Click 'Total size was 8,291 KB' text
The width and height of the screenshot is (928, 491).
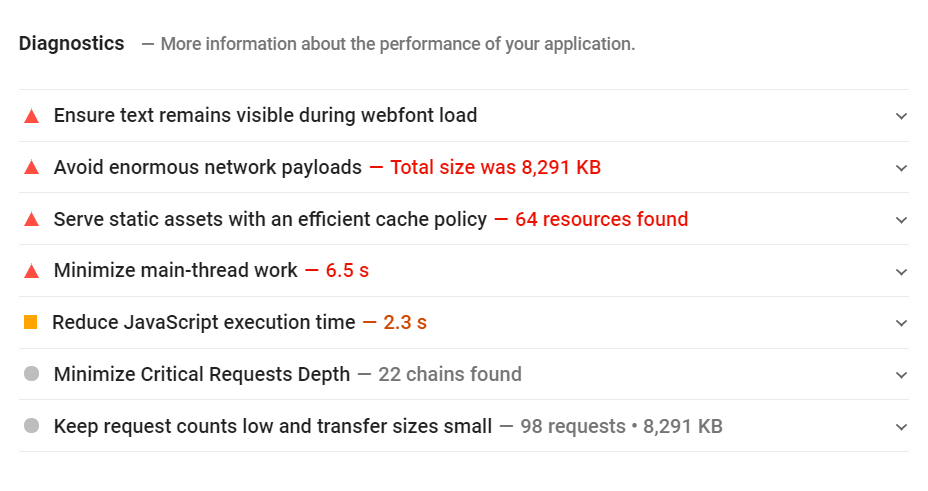pyautogui.click(x=495, y=167)
